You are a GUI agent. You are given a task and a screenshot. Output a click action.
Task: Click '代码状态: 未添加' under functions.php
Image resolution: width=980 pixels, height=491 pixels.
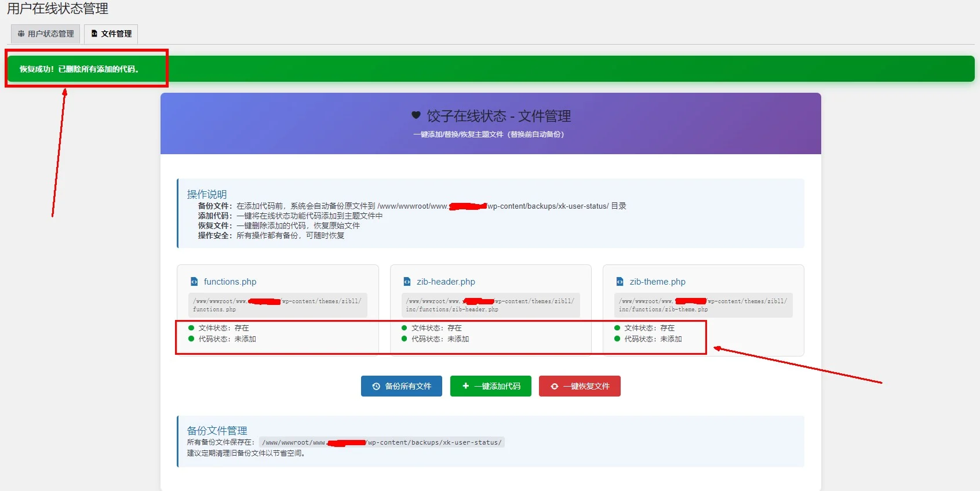pyautogui.click(x=227, y=339)
